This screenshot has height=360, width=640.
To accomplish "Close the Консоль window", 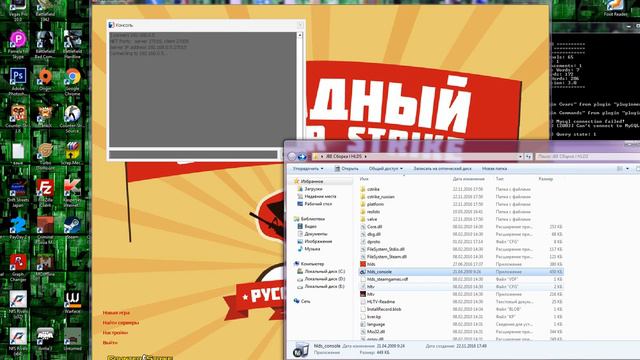I will pos(300,25).
